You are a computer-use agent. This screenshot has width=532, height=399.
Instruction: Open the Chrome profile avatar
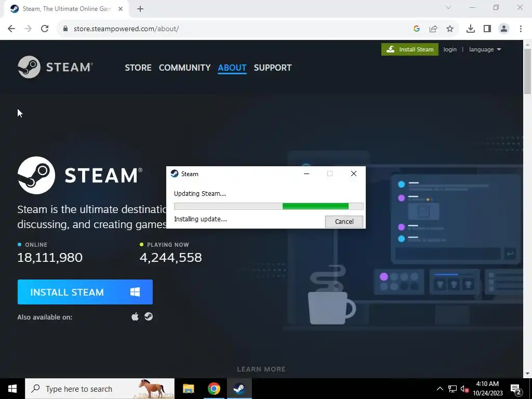[x=504, y=29]
